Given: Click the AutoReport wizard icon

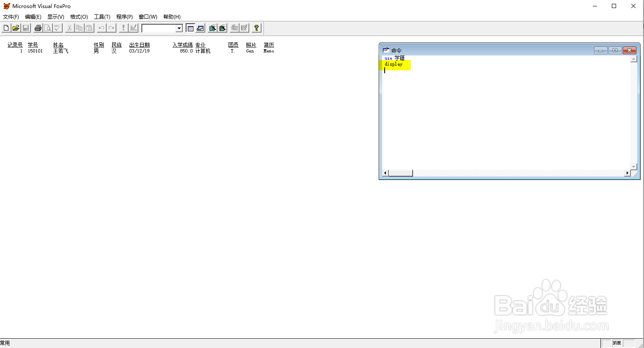Looking at the screenshot, I should tap(244, 28).
